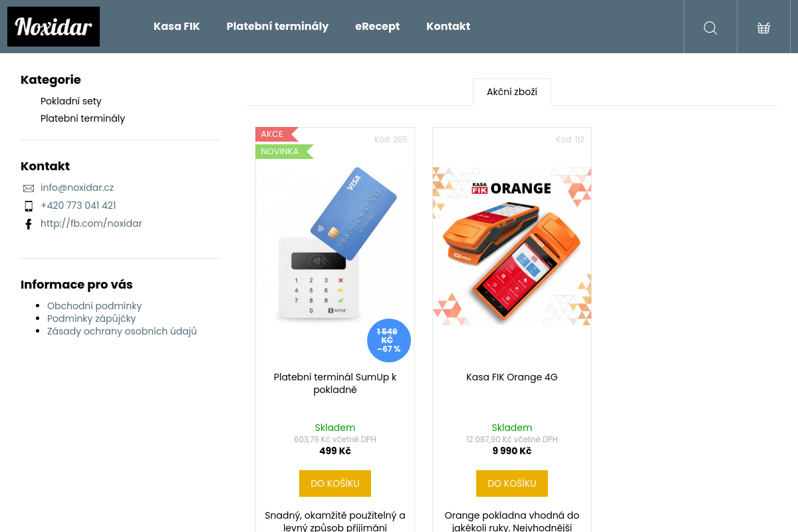The image size is (798, 532).
Task: Add Kasa FIK Orange with DO KOŠÍKU
Action: pyautogui.click(x=512, y=483)
